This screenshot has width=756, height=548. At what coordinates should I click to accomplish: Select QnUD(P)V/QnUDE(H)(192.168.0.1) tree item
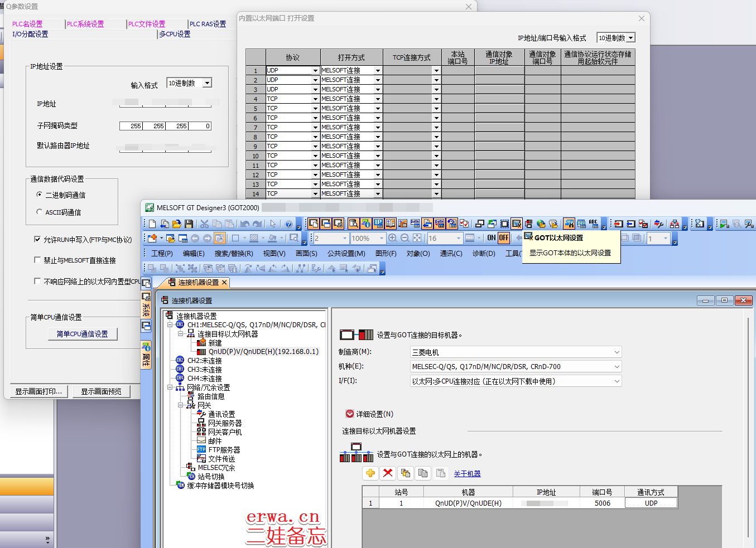[x=263, y=351]
